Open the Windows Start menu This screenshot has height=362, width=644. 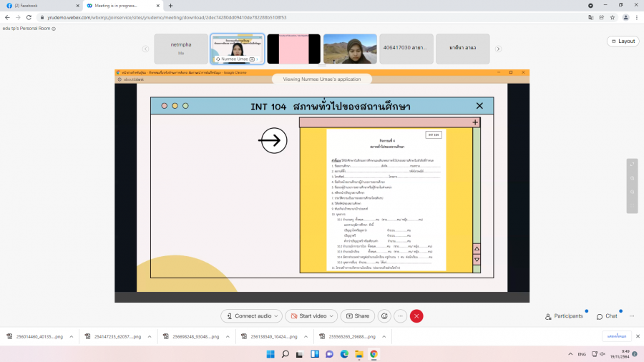(270, 353)
